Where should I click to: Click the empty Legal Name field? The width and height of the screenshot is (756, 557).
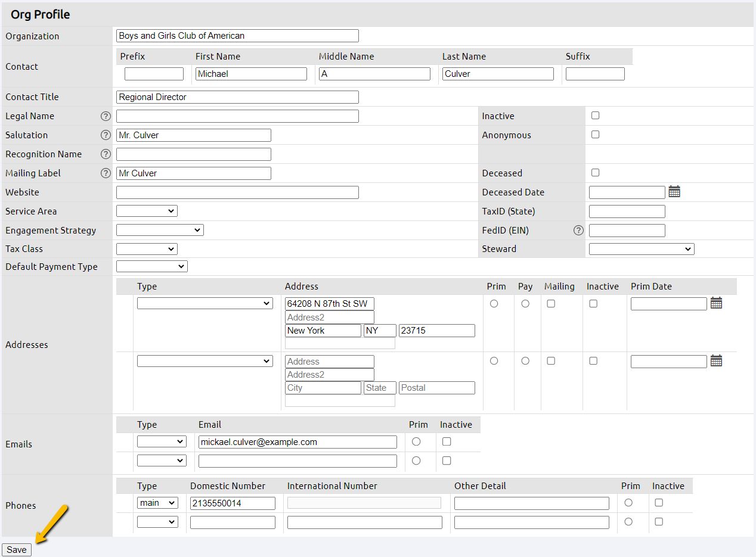click(237, 116)
